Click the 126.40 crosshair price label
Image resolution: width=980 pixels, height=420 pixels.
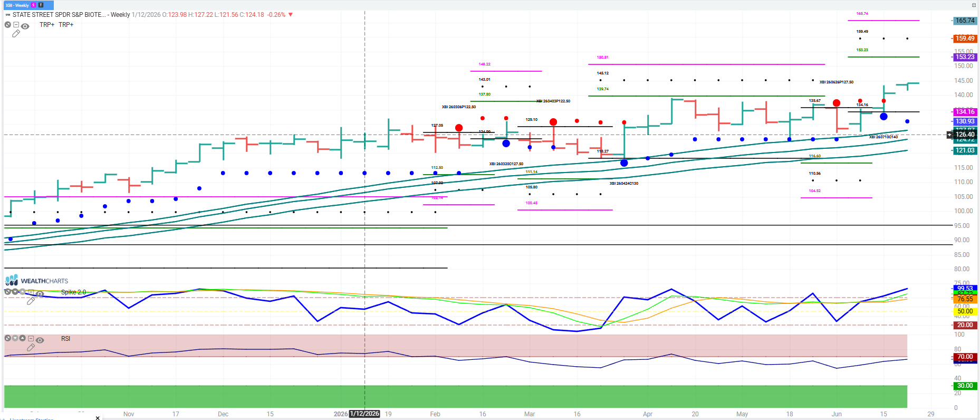pyautogui.click(x=965, y=135)
